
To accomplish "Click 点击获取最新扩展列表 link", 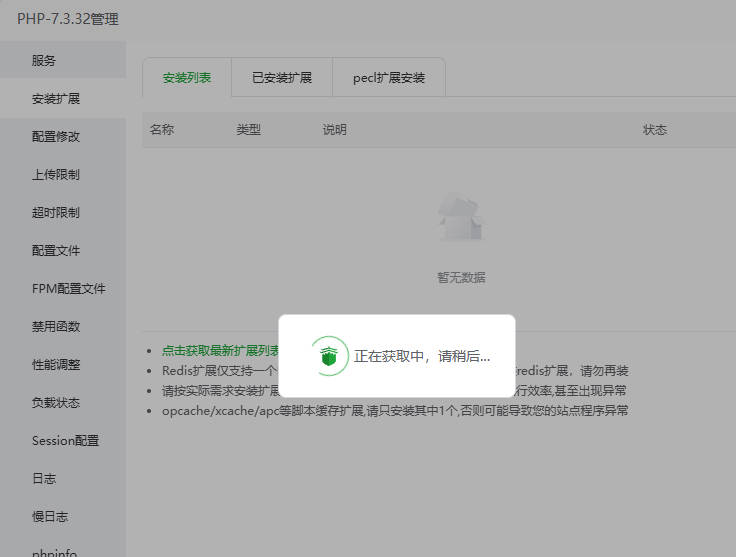I will pos(220,351).
